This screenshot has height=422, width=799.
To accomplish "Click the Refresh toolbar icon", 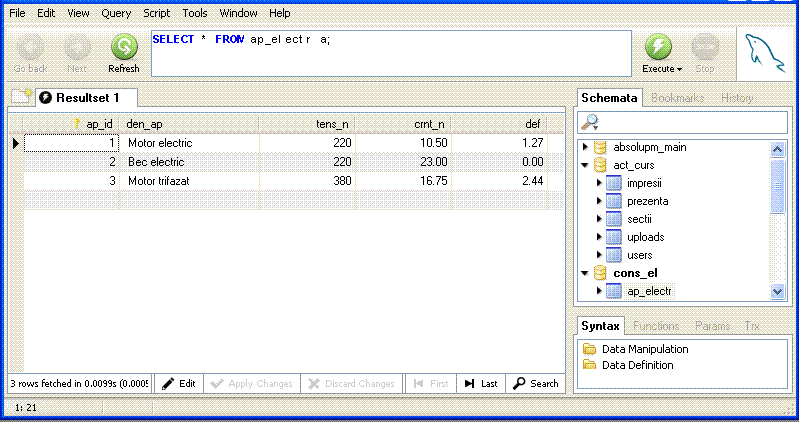I will [x=124, y=47].
